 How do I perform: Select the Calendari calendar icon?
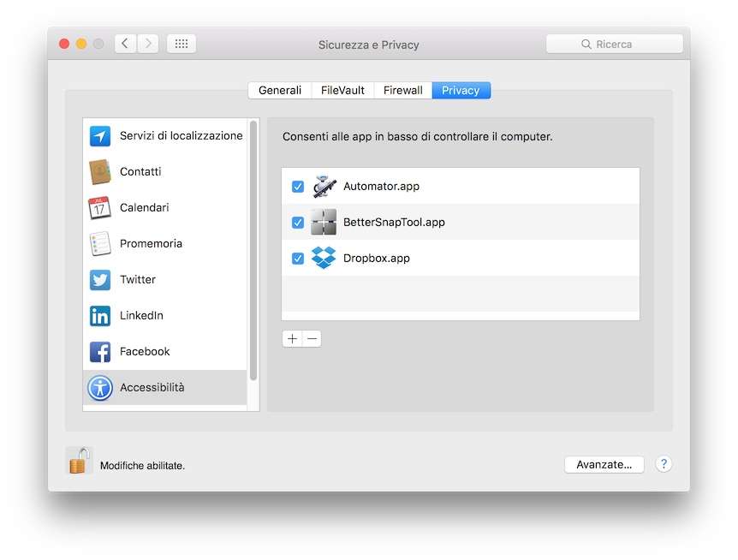point(100,208)
